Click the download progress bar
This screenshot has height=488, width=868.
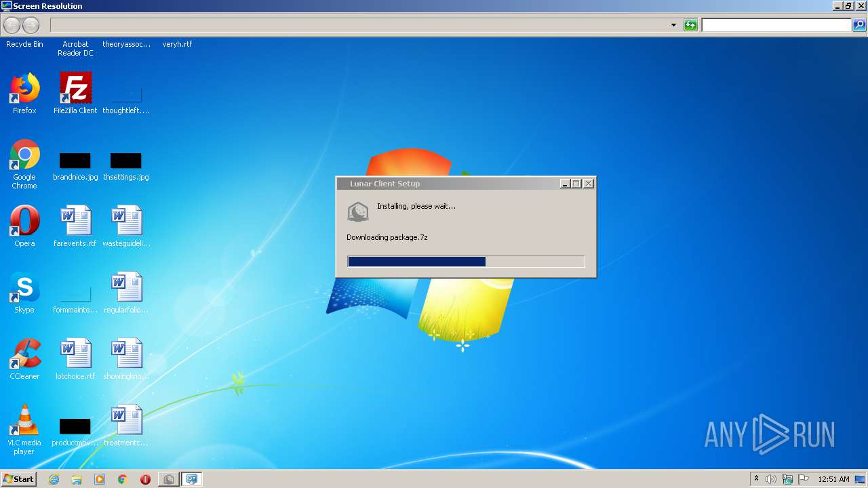[x=466, y=262]
